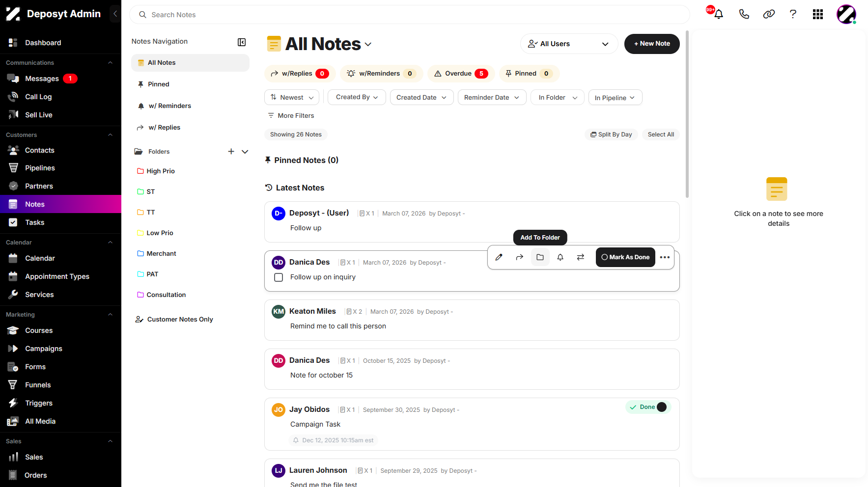Add a new folder with plus icon

pyautogui.click(x=231, y=152)
